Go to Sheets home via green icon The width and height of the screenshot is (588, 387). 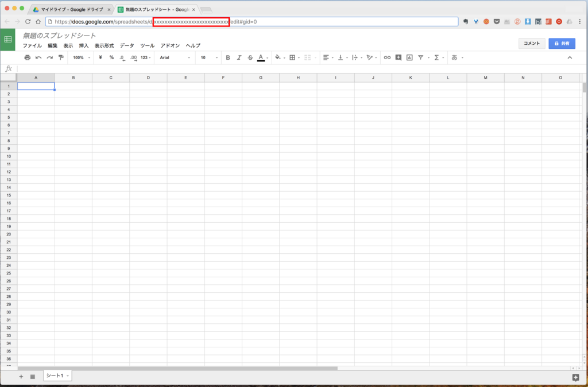point(8,40)
